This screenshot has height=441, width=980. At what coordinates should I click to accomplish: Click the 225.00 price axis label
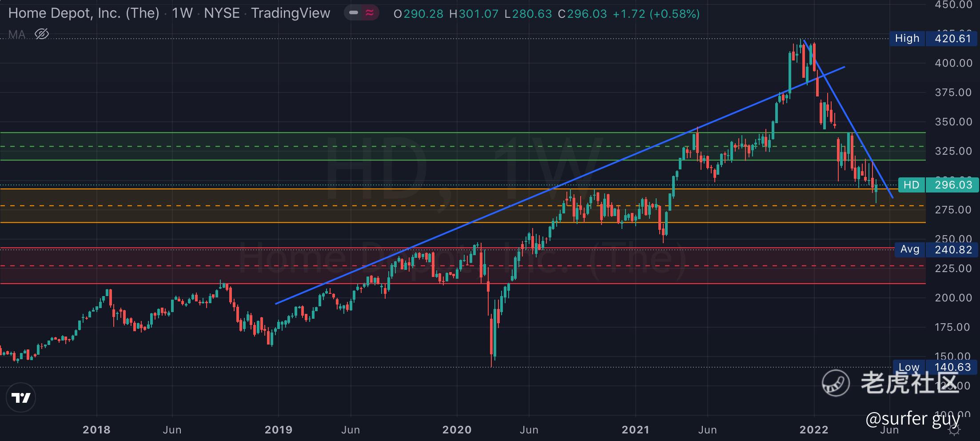953,269
